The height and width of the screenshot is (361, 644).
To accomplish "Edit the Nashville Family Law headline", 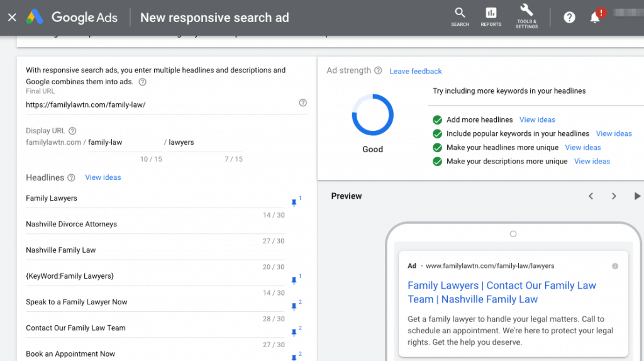I will tap(155, 250).
